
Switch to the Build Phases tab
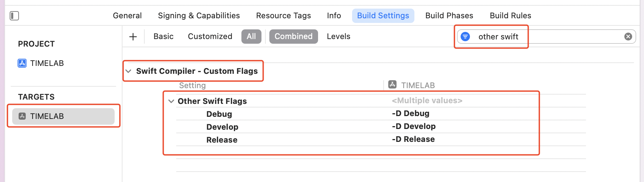(449, 16)
